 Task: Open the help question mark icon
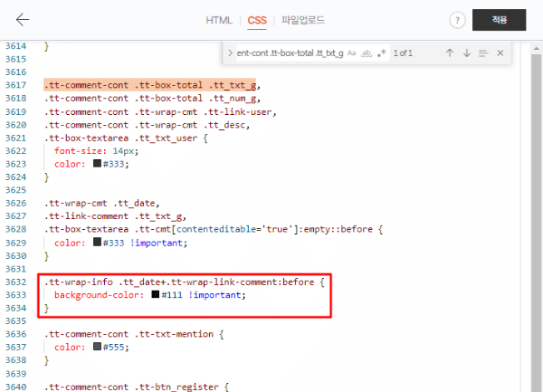click(x=457, y=21)
